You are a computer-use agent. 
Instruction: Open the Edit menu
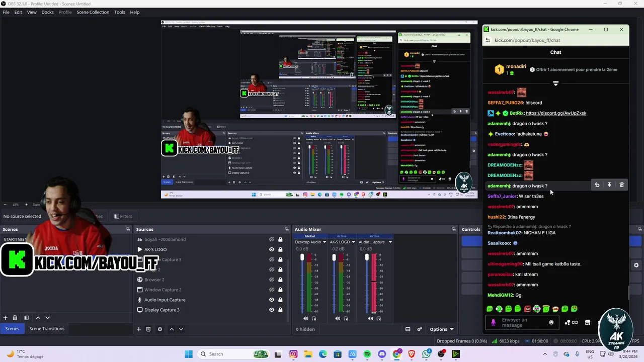pyautogui.click(x=18, y=12)
